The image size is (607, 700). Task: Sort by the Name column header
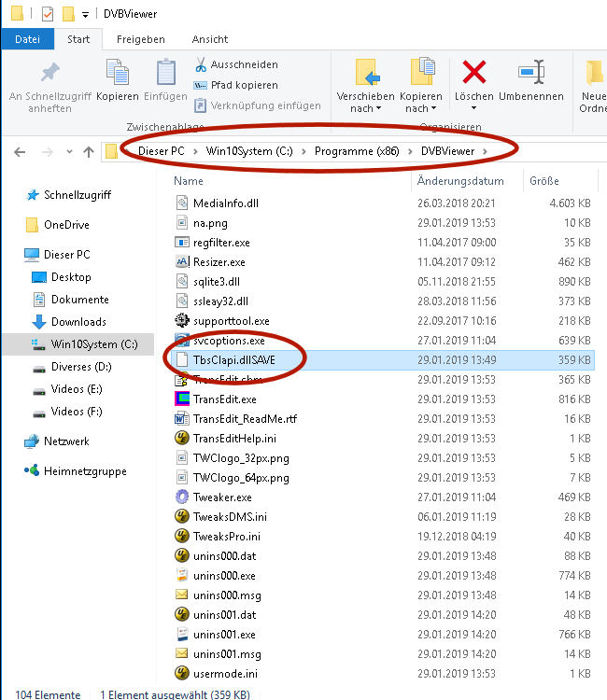click(189, 181)
